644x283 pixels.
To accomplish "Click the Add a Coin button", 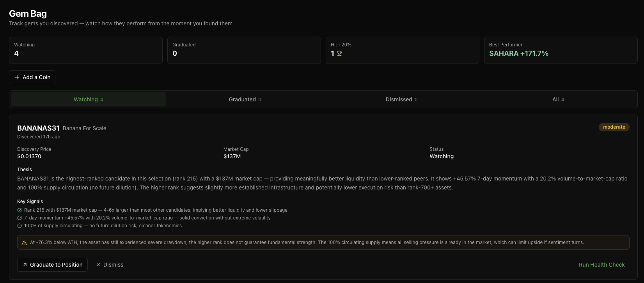I will coord(32,77).
